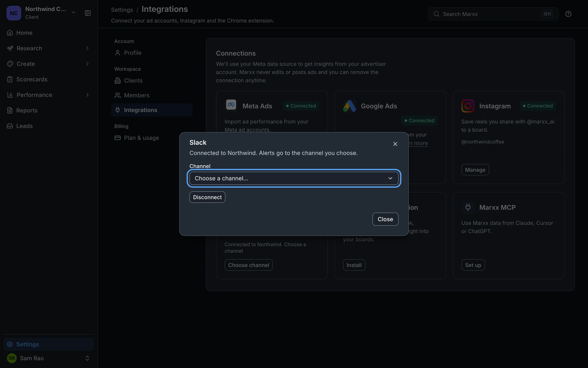The height and width of the screenshot is (368, 588).
Task: Select the Integrations settings item
Action: pyautogui.click(x=152, y=110)
